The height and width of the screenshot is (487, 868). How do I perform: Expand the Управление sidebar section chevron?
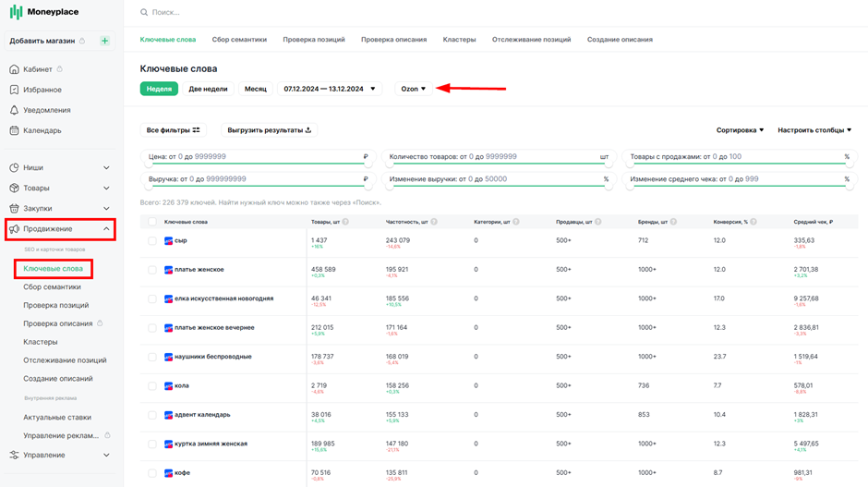(106, 456)
